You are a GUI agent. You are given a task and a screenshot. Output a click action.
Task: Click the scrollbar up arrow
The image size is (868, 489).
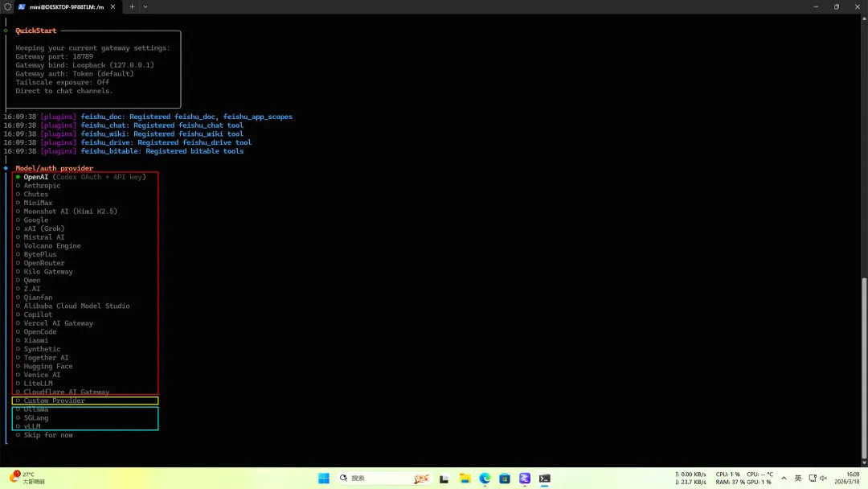864,18
